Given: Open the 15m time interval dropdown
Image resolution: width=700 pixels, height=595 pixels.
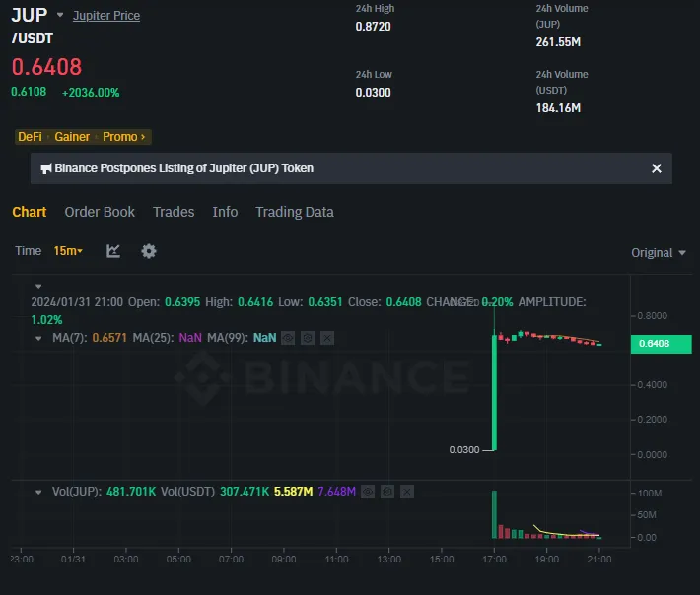Looking at the screenshot, I should pos(68,251).
